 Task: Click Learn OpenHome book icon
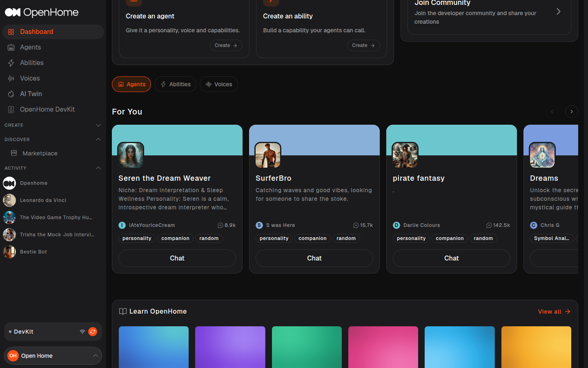[x=122, y=312]
